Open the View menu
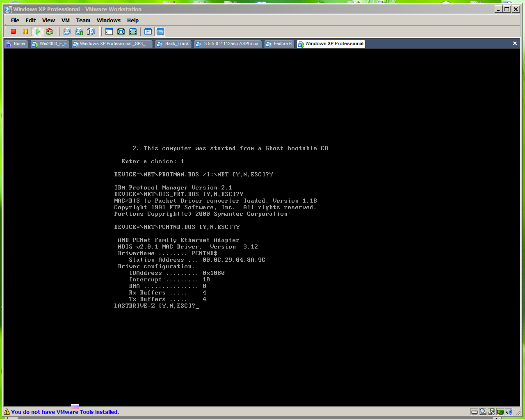 48,20
